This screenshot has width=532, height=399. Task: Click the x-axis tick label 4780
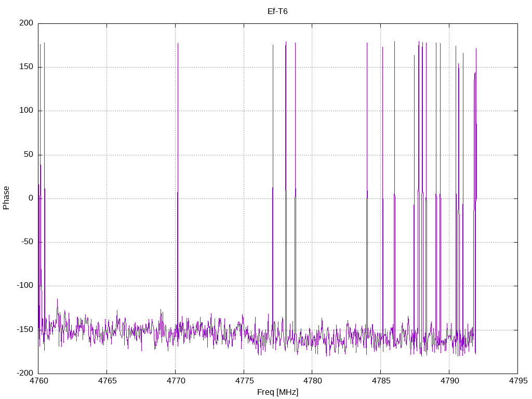tap(312, 381)
